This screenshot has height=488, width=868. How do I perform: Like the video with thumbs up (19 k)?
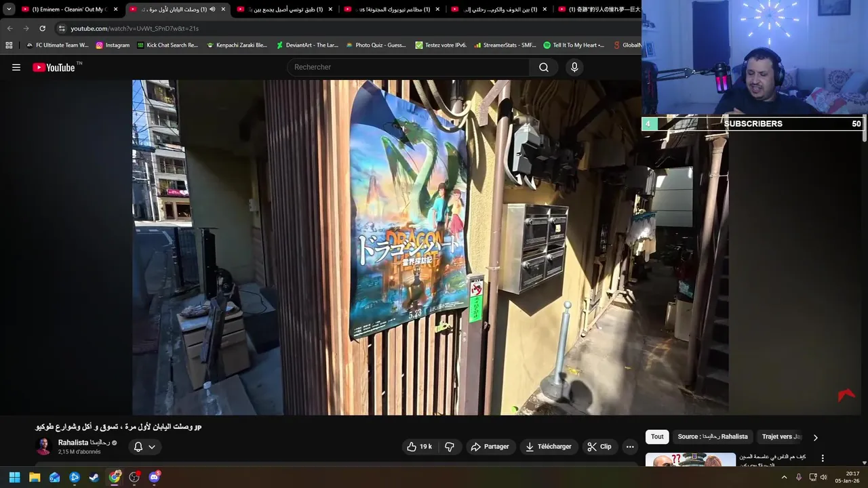419,447
